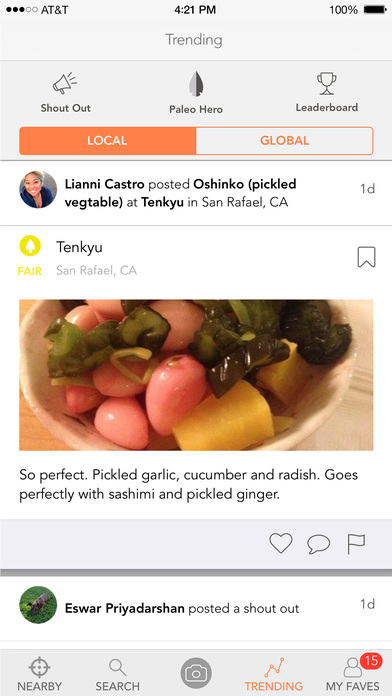The height and width of the screenshot is (696, 392).
Task: Switch feed to GLOBAL
Action: tap(285, 141)
